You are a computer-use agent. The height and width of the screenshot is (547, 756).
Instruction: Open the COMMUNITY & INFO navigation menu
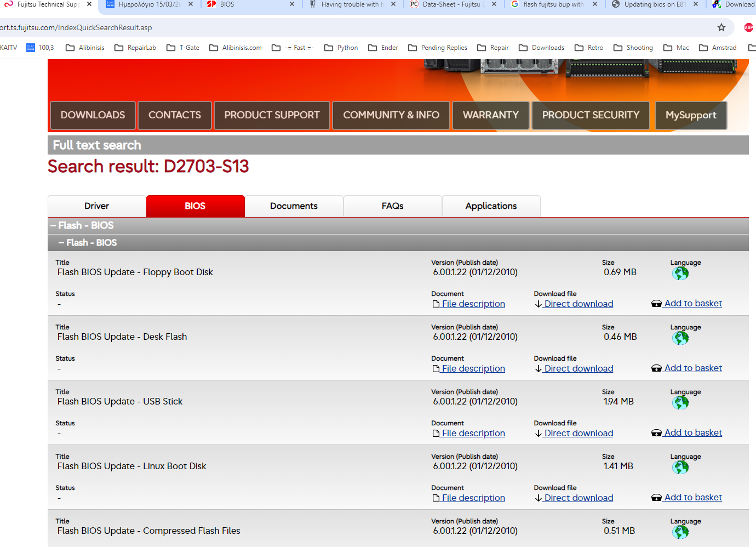point(391,115)
